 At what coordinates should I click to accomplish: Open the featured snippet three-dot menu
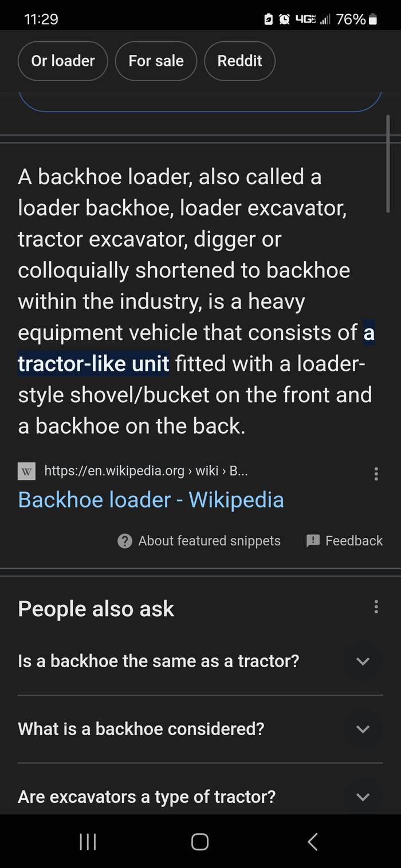tap(376, 474)
